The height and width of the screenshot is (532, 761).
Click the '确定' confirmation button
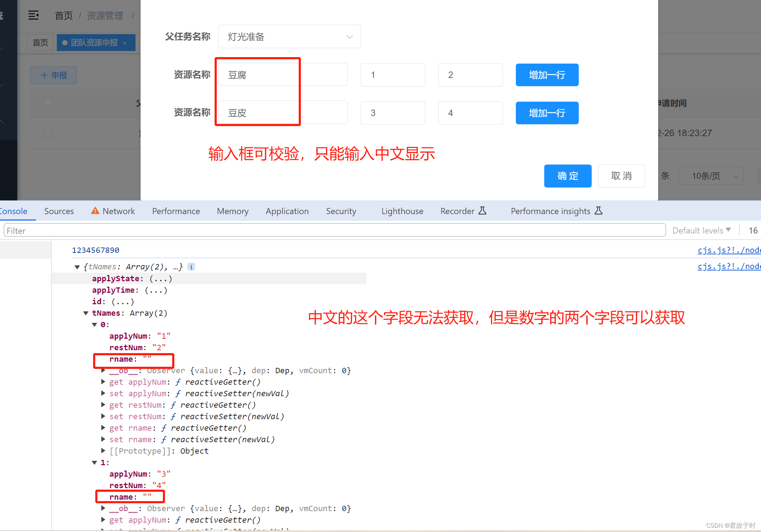[x=569, y=176]
